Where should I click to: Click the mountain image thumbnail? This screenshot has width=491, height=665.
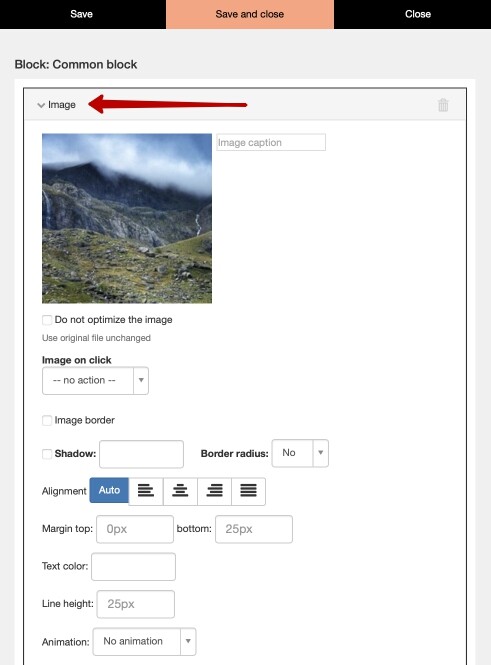click(127, 218)
